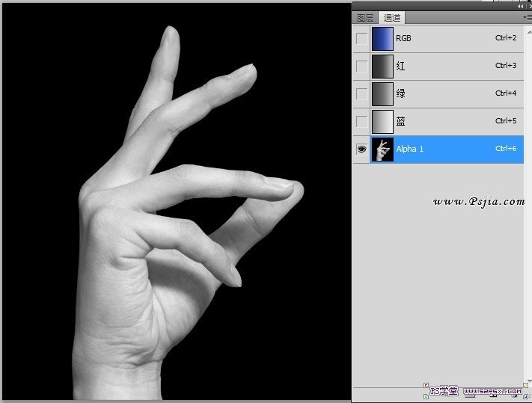The width and height of the screenshot is (532, 403).
Task: Click the channels list scroll-up arrow
Action: pyautogui.click(x=529, y=32)
